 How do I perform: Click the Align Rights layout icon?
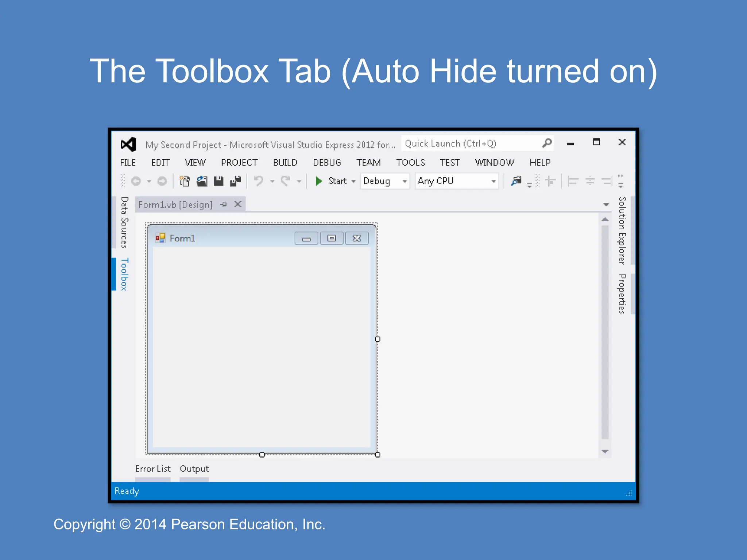pos(607,181)
